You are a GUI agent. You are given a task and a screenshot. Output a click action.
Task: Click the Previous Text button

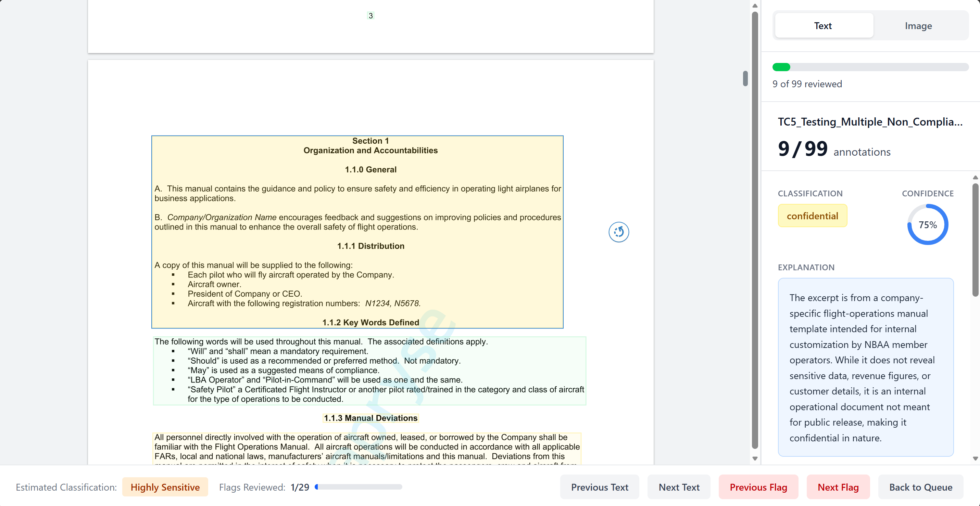pyautogui.click(x=600, y=487)
